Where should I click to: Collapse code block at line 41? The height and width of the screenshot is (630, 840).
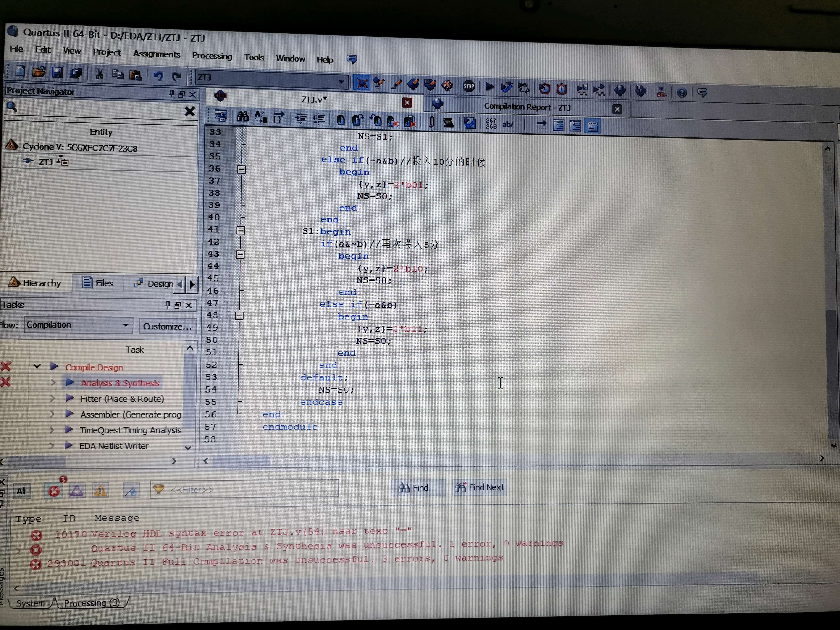[241, 230]
